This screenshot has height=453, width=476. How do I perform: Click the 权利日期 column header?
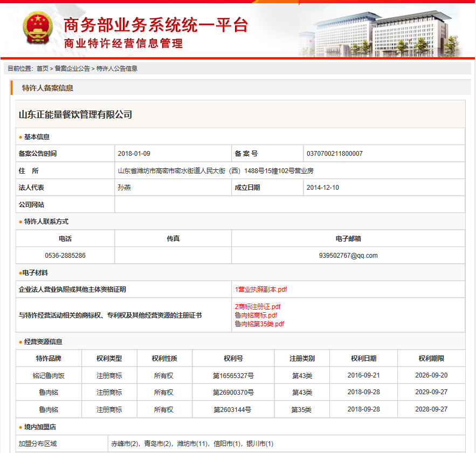pyautogui.click(x=364, y=359)
